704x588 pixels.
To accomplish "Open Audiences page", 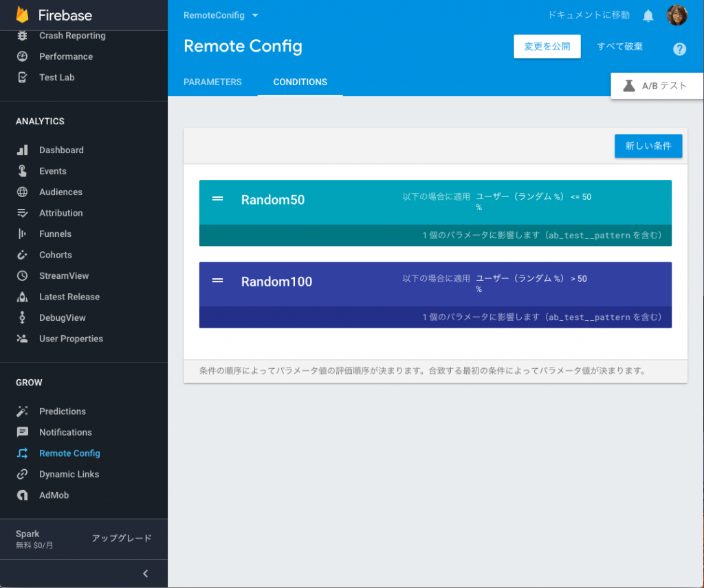I will (60, 192).
